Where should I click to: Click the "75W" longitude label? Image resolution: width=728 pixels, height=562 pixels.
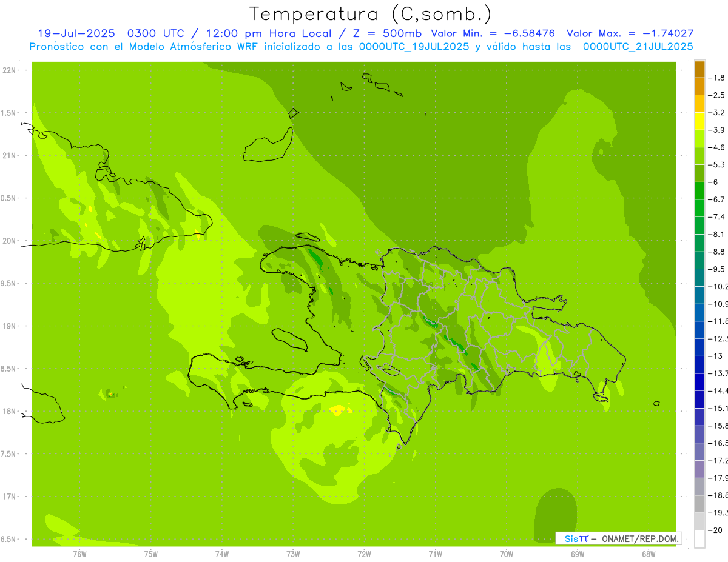pyautogui.click(x=150, y=554)
